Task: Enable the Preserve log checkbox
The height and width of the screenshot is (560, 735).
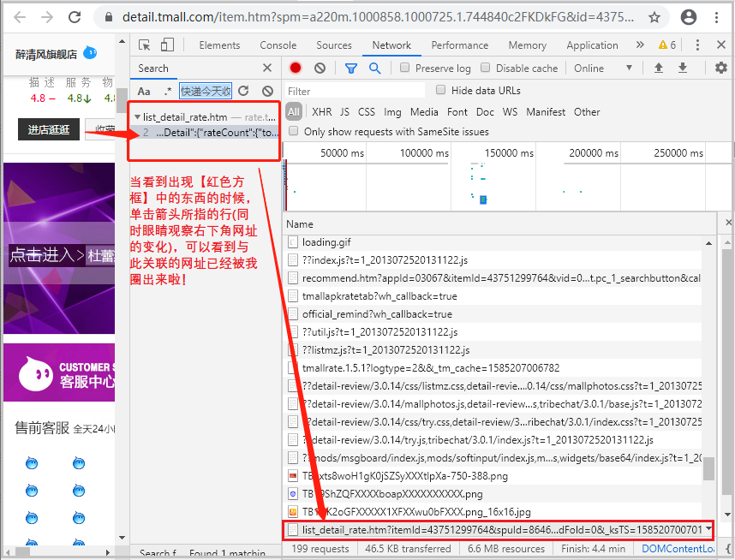Action: pyautogui.click(x=404, y=68)
